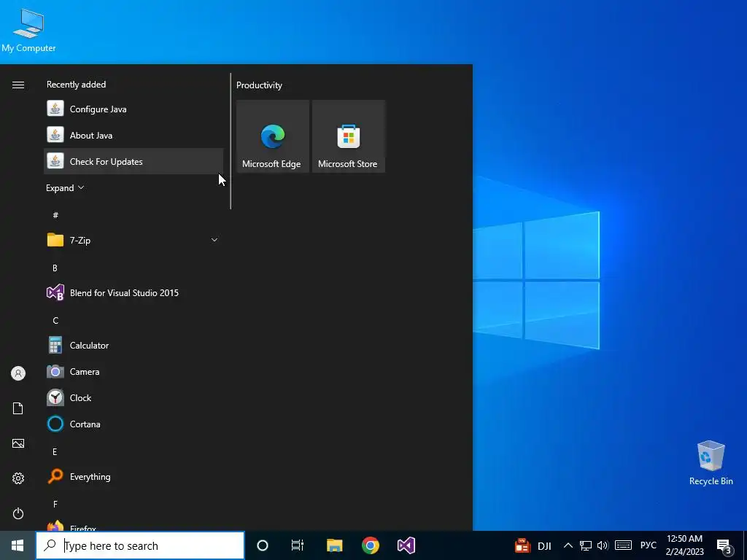Open File Explorer from taskbar
Image resolution: width=747 pixels, height=560 pixels.
pyautogui.click(x=334, y=545)
